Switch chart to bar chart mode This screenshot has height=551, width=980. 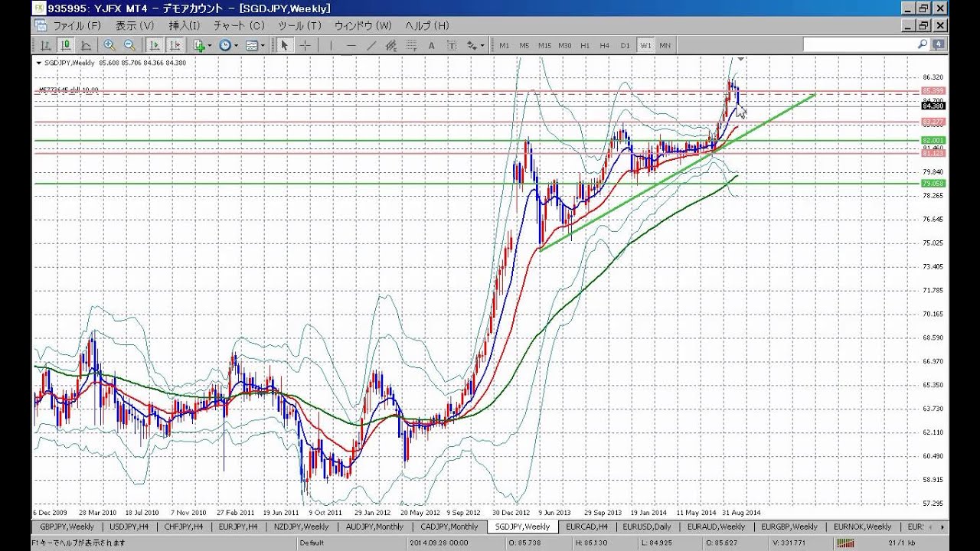pyautogui.click(x=46, y=45)
